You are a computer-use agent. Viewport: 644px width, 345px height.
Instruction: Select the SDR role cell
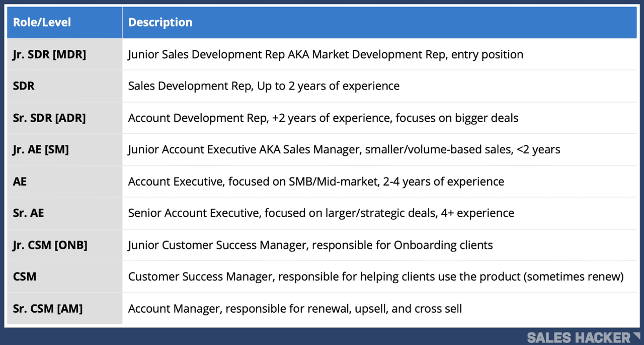[24, 86]
